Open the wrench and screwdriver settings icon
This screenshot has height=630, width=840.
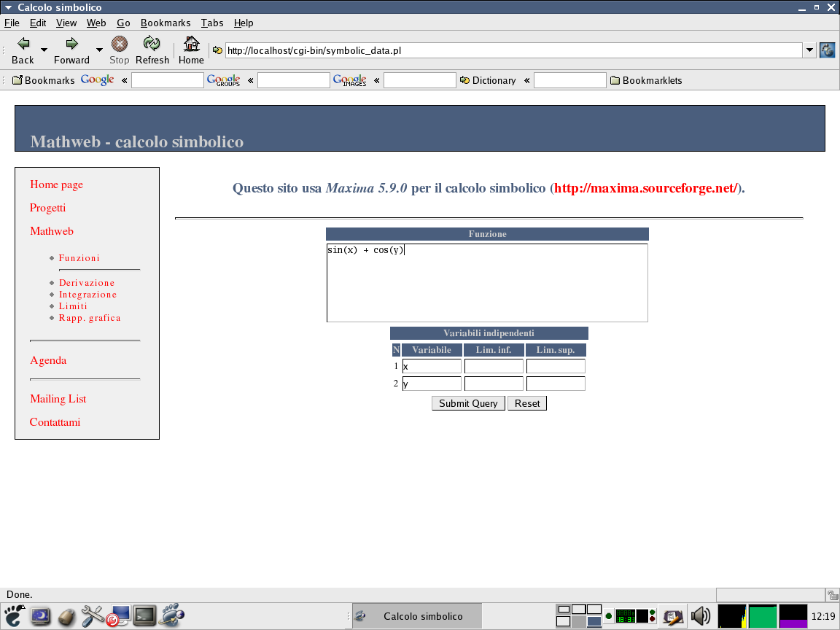93,616
